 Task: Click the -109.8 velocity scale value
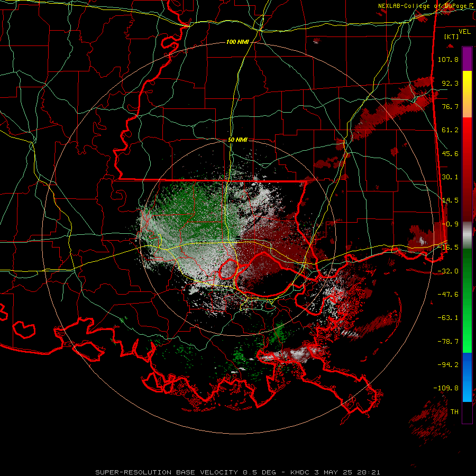[x=446, y=388]
